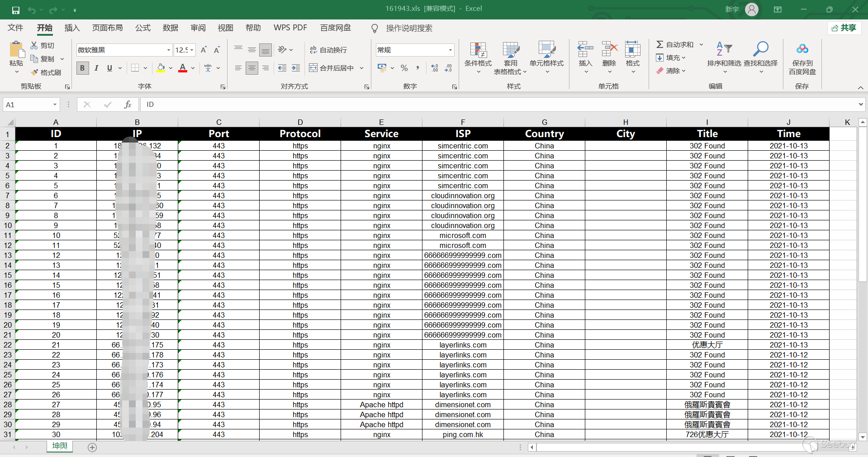The image size is (868, 457).
Task: Click the 排序和筛选 Sort & Filter button
Action: click(x=724, y=58)
